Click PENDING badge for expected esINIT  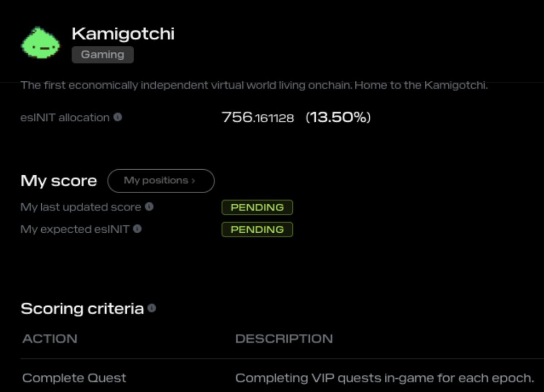coord(257,229)
